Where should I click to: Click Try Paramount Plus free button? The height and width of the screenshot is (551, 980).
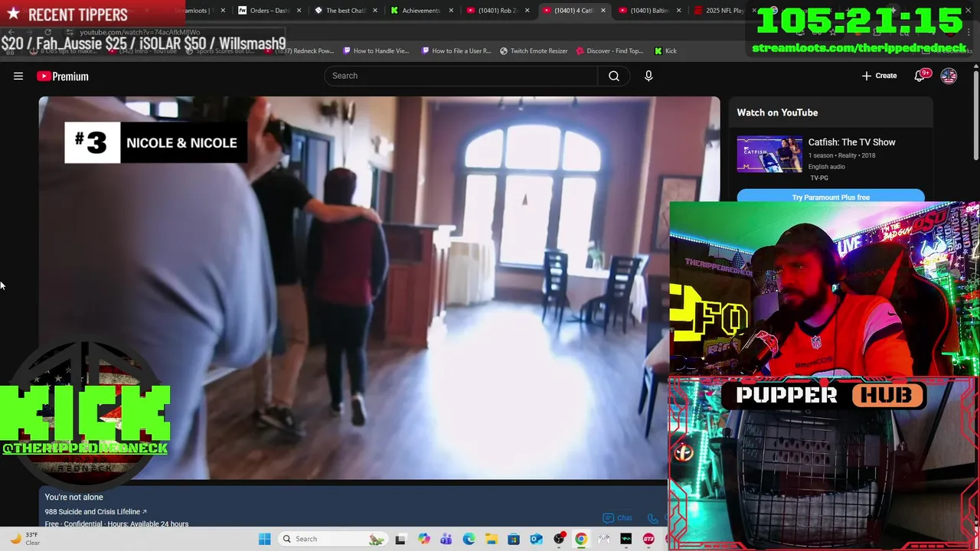tap(831, 197)
